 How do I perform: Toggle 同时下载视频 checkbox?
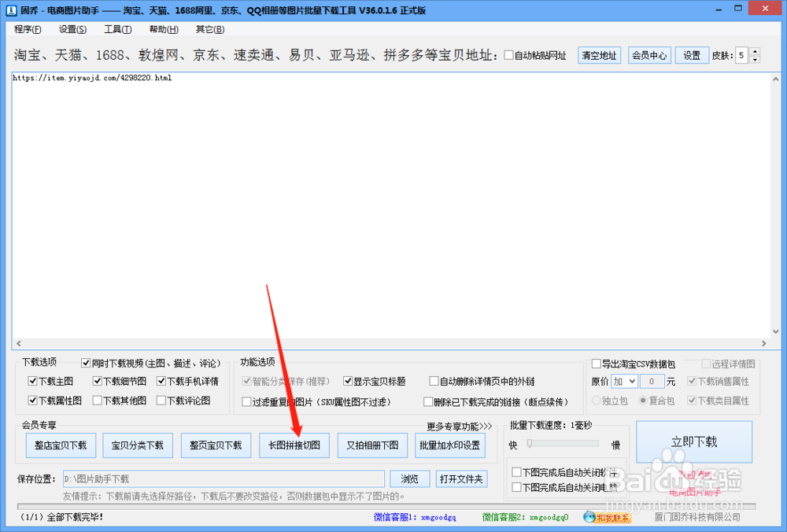(86, 363)
